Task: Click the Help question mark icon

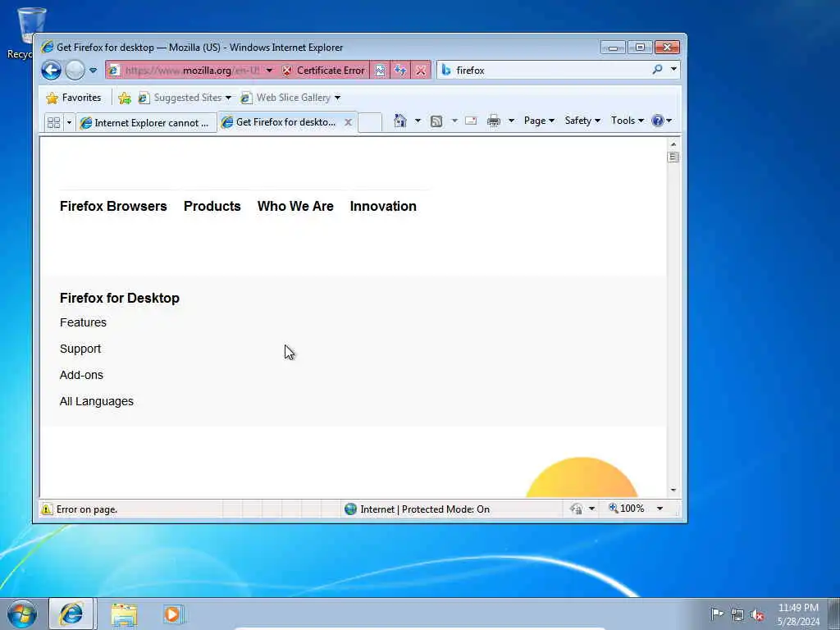Action: click(658, 121)
